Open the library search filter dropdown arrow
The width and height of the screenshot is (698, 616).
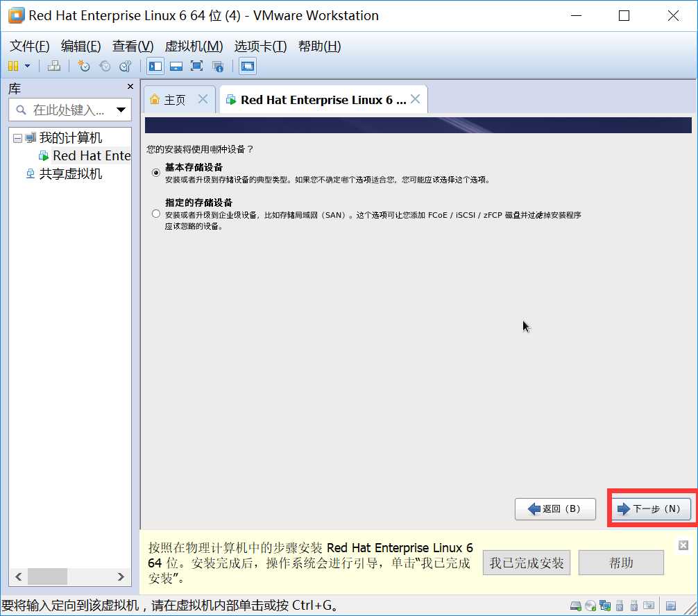pos(121,110)
